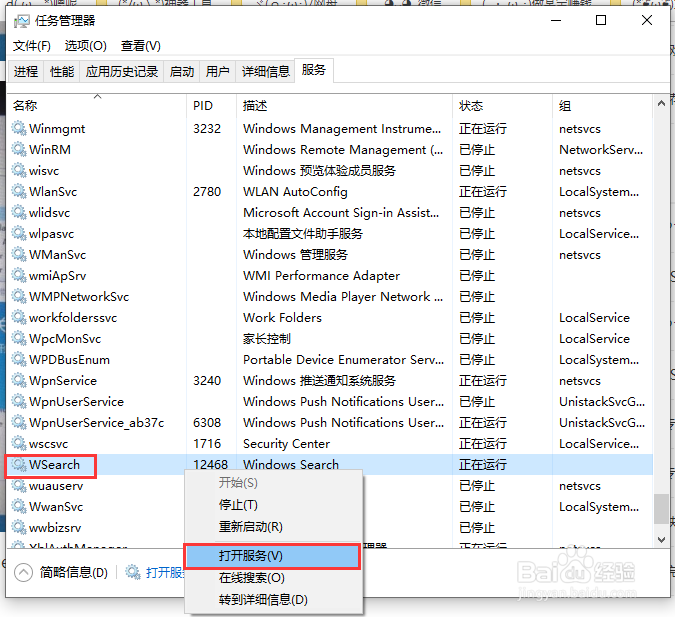
Task: Click the gear icon beside WManSvc
Action: point(19,254)
